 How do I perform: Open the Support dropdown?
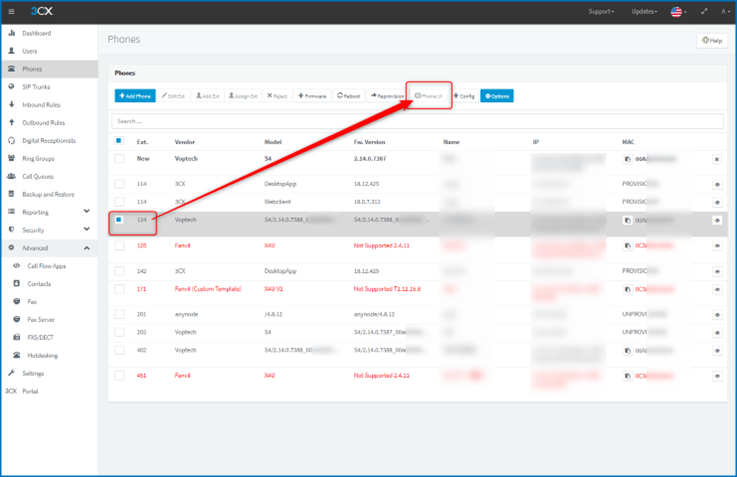point(601,11)
